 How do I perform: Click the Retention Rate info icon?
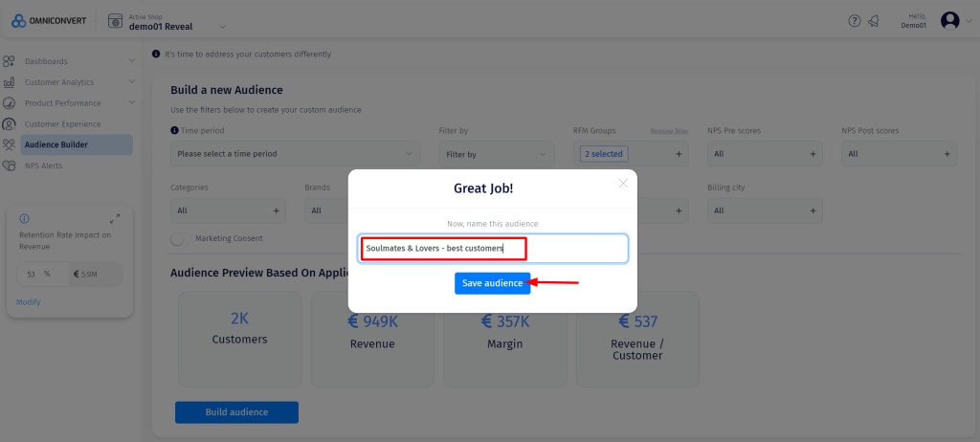[24, 219]
